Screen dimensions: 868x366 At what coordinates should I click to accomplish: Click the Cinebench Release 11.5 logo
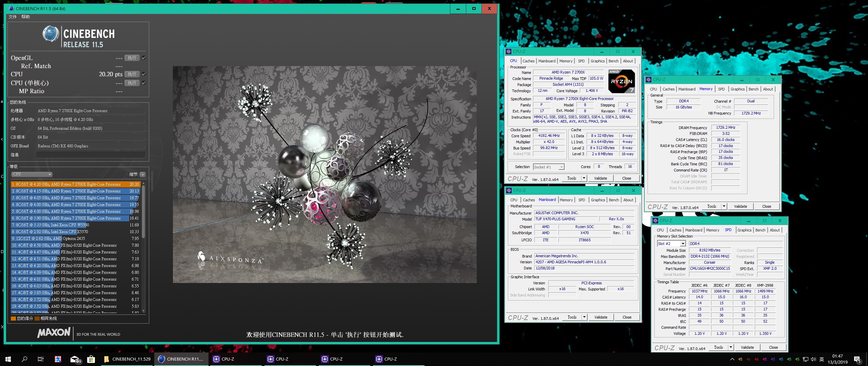79,37
